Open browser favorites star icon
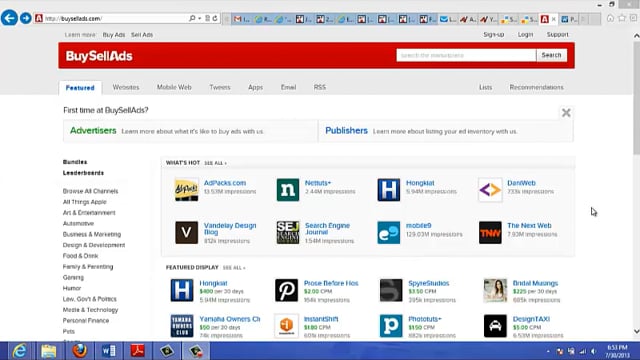This screenshot has height=360, width=640. 622,18
